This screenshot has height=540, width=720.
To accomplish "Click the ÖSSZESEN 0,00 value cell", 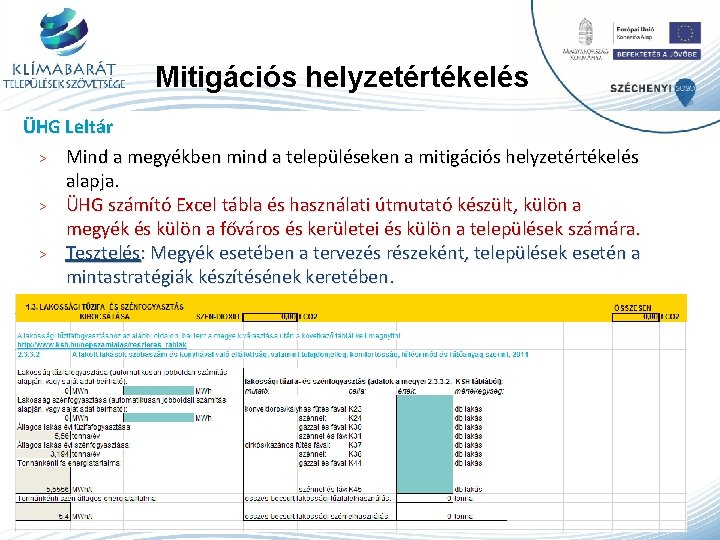I will coord(636,317).
